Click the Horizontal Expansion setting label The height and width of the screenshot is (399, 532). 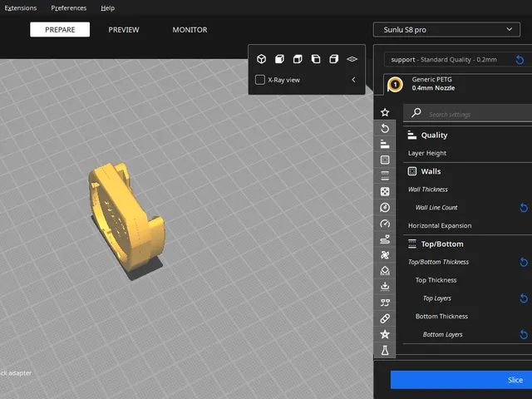(x=440, y=225)
